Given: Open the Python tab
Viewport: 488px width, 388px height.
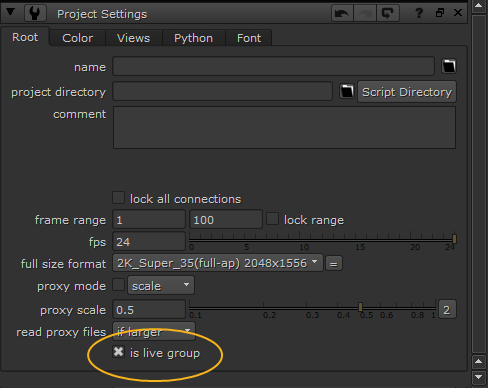Looking at the screenshot, I should coord(193,38).
